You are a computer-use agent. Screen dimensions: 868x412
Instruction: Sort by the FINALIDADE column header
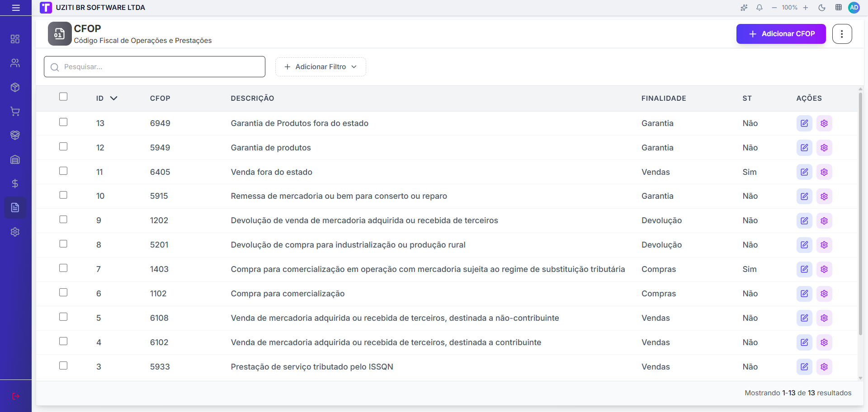pos(664,98)
